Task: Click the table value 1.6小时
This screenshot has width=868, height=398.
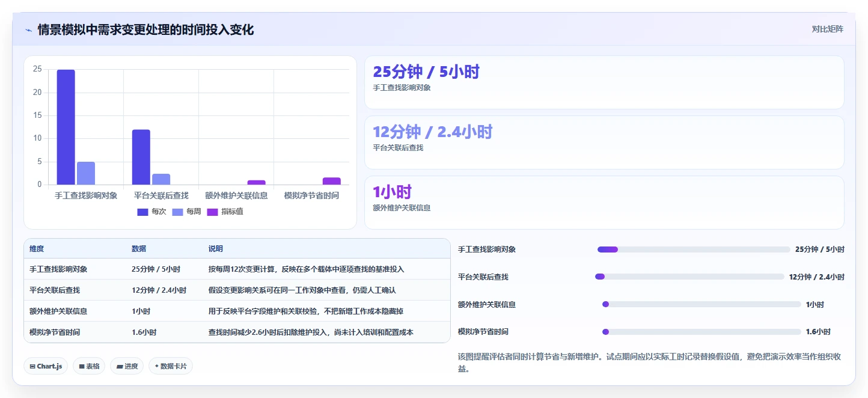Action: click(x=144, y=332)
